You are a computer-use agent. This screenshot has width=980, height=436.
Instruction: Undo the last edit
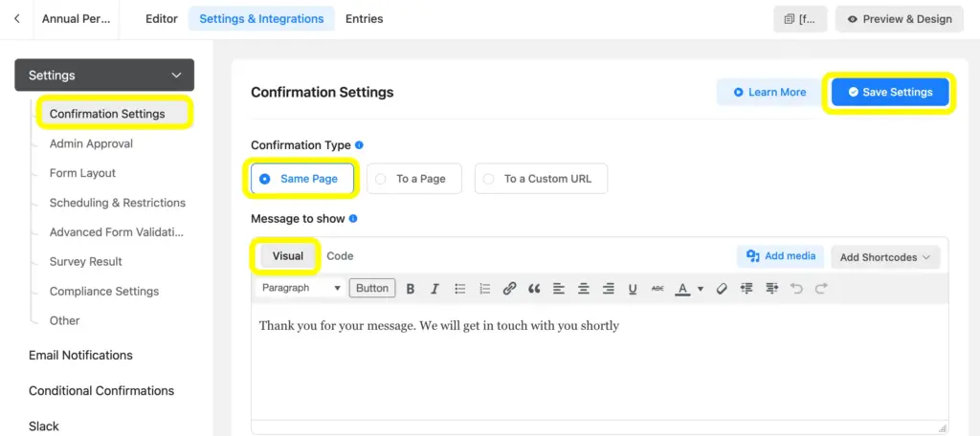tap(796, 289)
